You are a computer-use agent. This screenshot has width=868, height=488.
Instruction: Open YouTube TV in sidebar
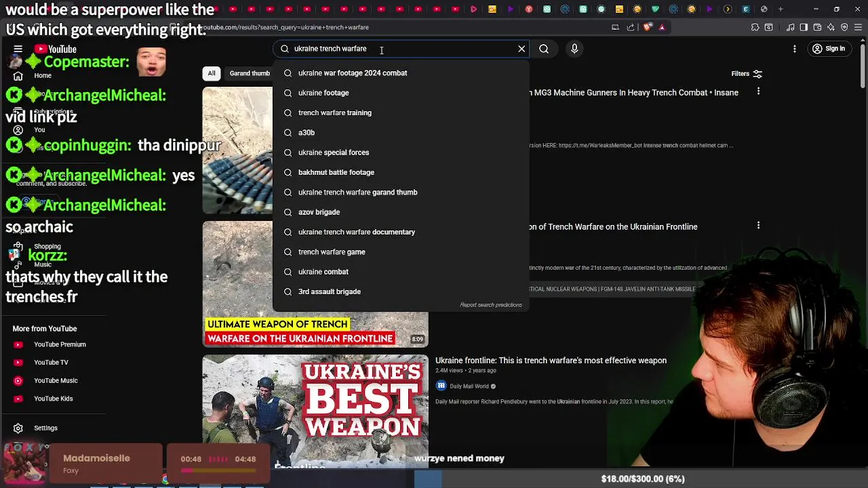click(51, 363)
